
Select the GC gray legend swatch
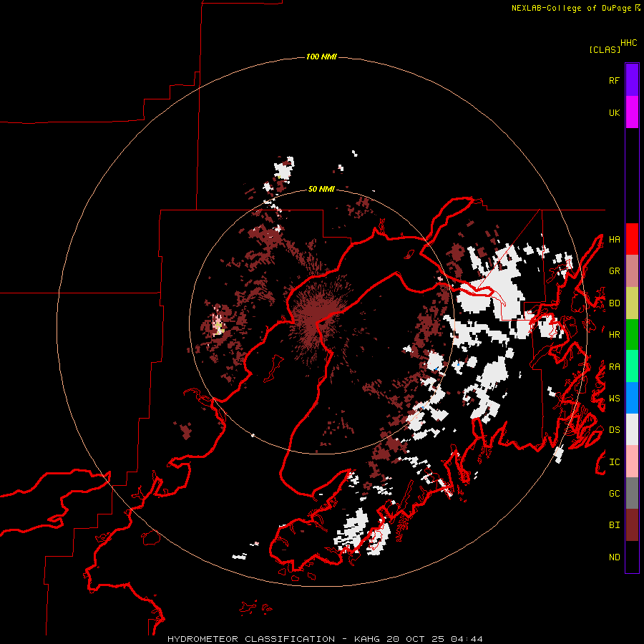(632, 493)
